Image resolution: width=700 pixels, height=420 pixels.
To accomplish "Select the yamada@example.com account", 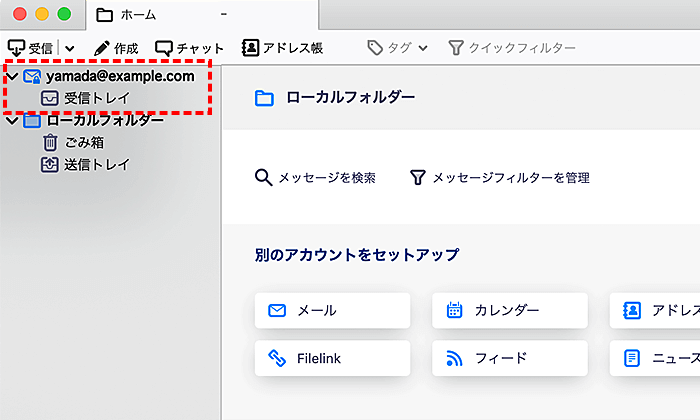I will click(x=119, y=77).
